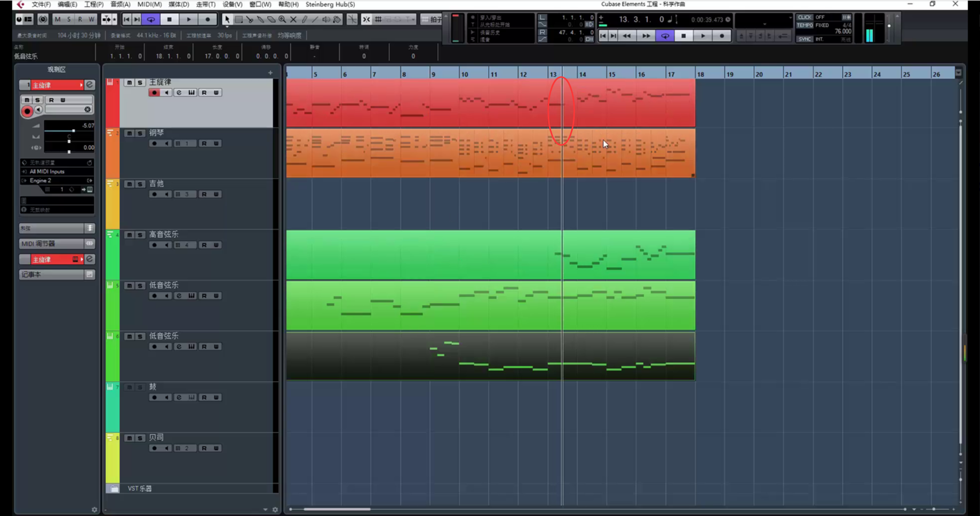Click the red color strip of 主旋律 track
The image size is (980, 516).
pyautogui.click(x=112, y=103)
